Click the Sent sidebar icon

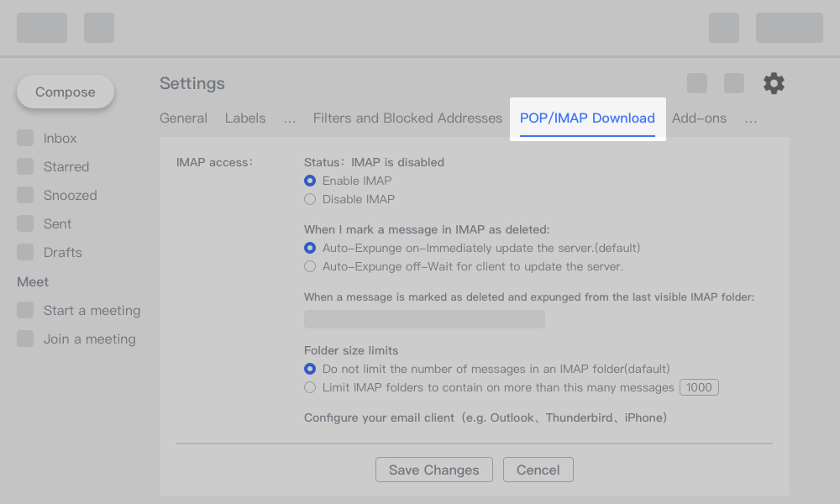click(25, 224)
